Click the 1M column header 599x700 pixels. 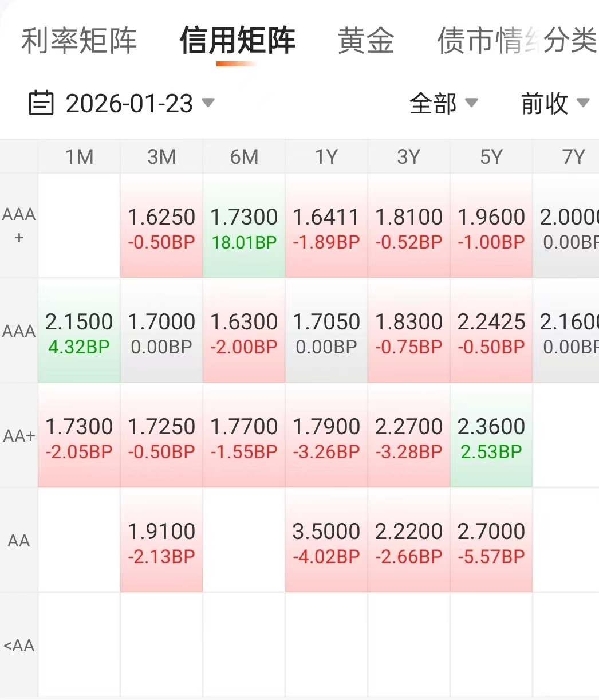[x=79, y=156]
